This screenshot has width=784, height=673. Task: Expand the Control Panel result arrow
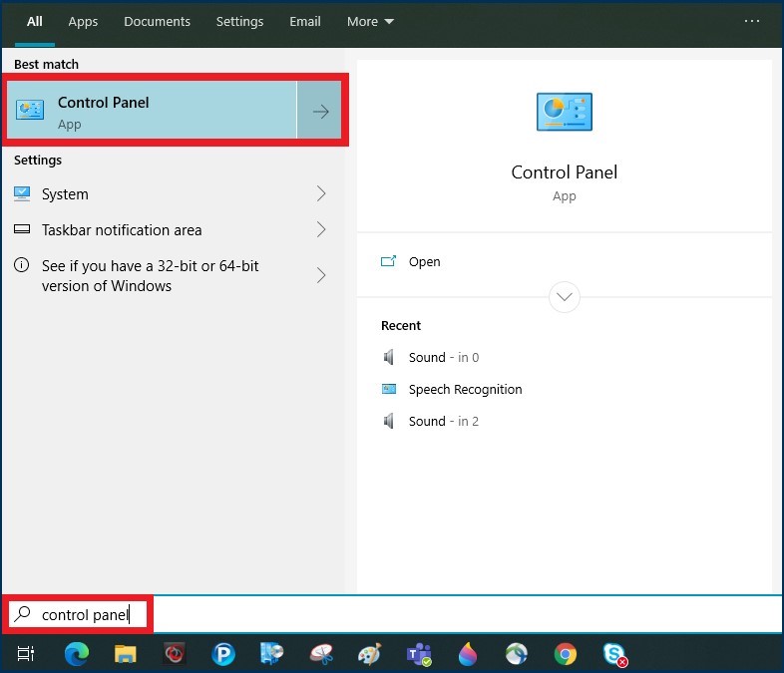pos(320,112)
